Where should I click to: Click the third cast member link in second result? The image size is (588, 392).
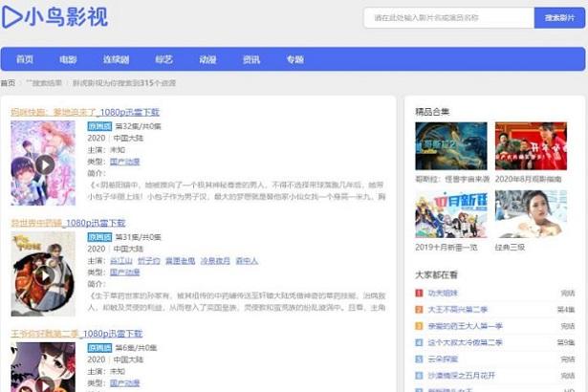[x=181, y=261]
